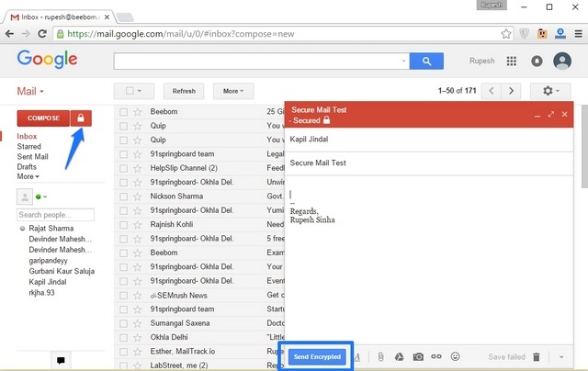The height and width of the screenshot is (371, 588).
Task: Open Google apps grid
Action: point(512,61)
